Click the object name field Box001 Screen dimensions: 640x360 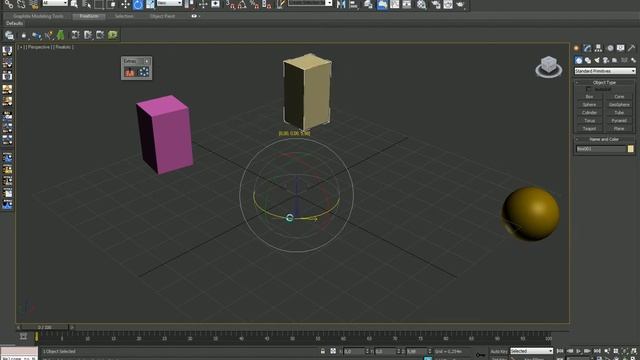tap(600, 149)
